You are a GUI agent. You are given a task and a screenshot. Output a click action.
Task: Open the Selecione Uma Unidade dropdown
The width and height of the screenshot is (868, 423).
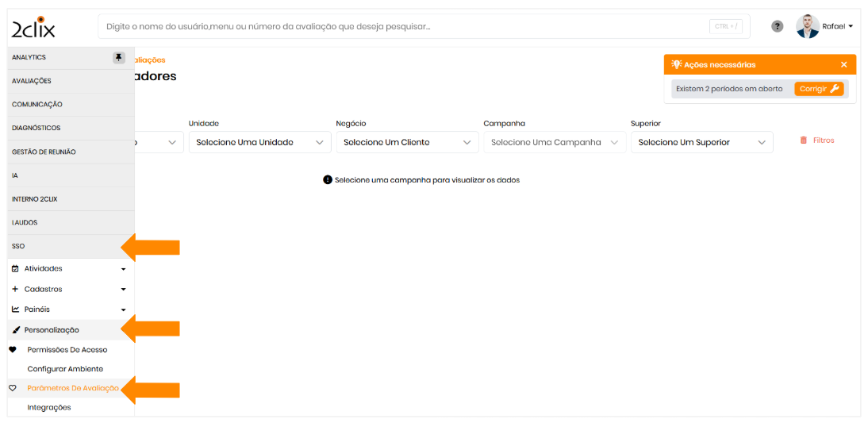[x=259, y=142]
